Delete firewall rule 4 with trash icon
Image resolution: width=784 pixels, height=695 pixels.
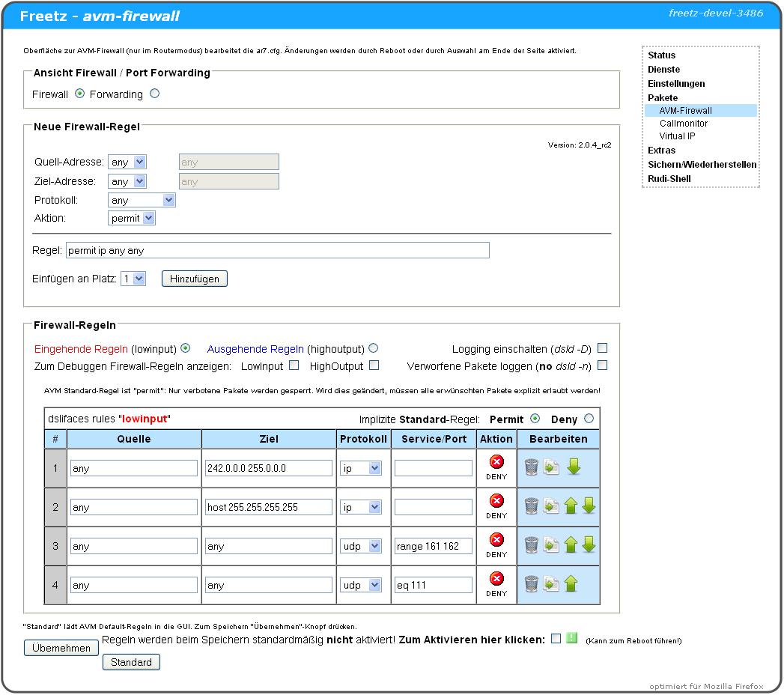(x=531, y=584)
